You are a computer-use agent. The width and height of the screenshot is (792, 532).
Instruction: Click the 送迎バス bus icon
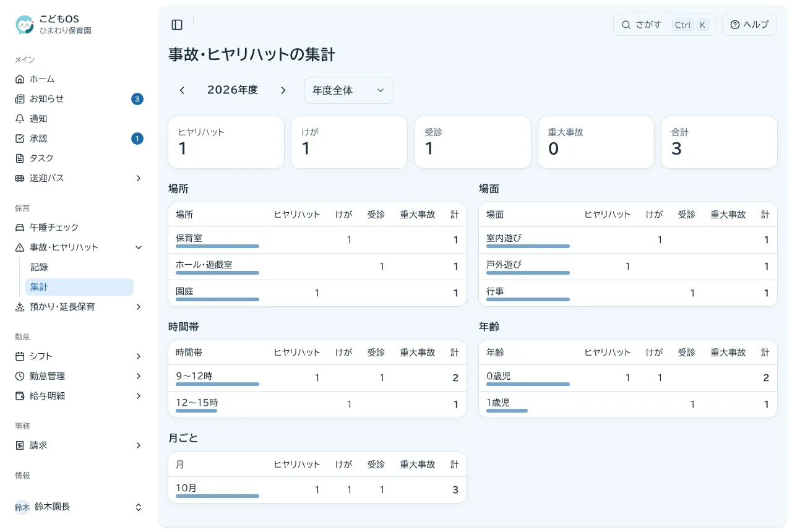tap(20, 178)
